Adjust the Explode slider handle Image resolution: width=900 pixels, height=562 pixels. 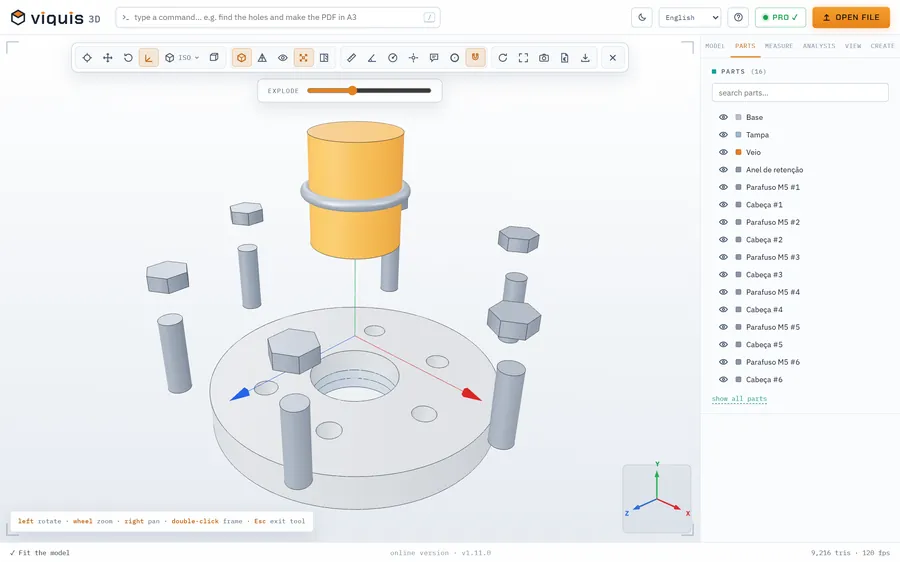point(352,91)
